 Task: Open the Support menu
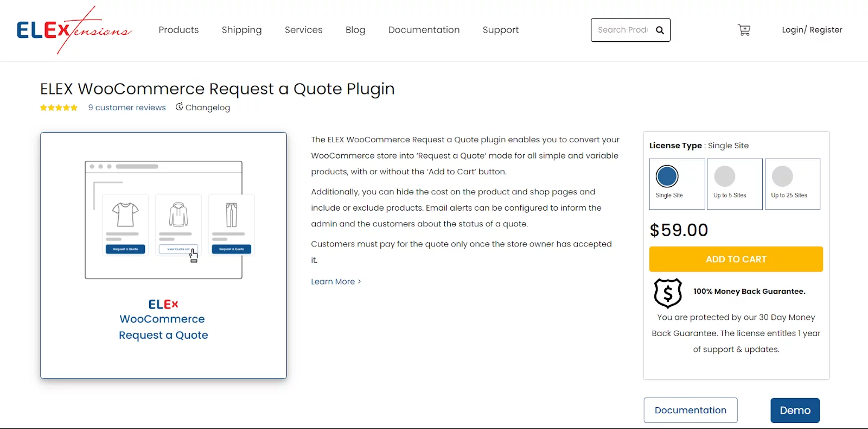(x=501, y=30)
